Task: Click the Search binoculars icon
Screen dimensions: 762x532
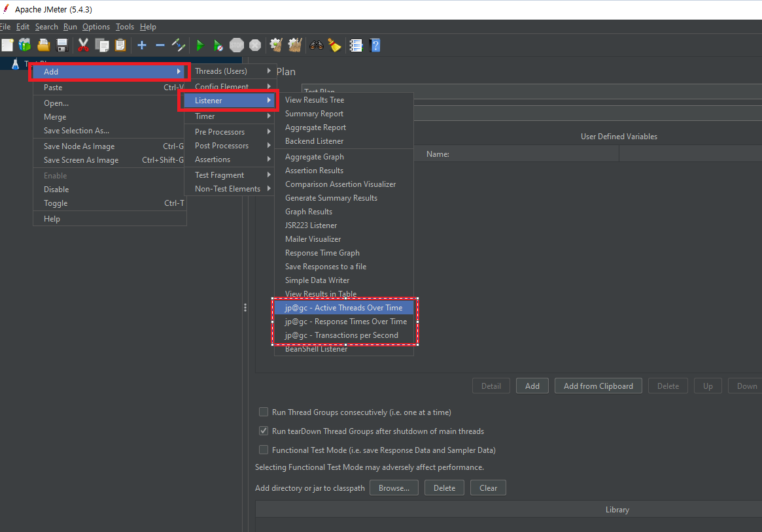Action: click(x=317, y=45)
